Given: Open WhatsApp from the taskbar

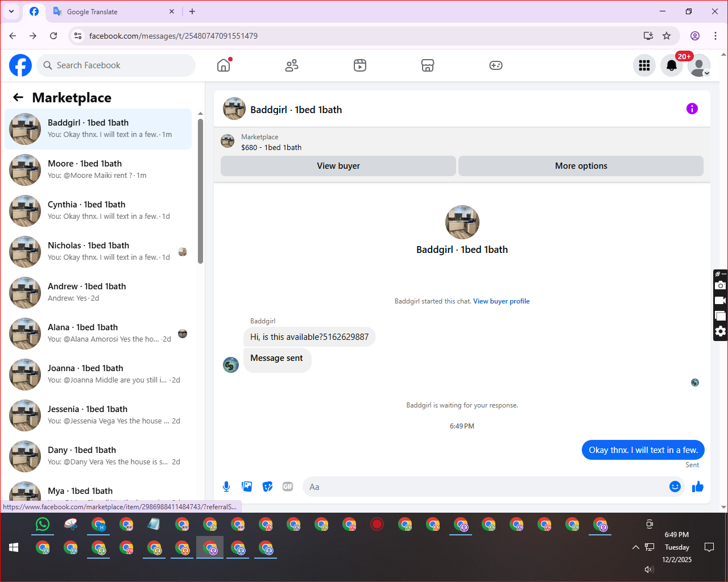Looking at the screenshot, I should pyautogui.click(x=43, y=524).
